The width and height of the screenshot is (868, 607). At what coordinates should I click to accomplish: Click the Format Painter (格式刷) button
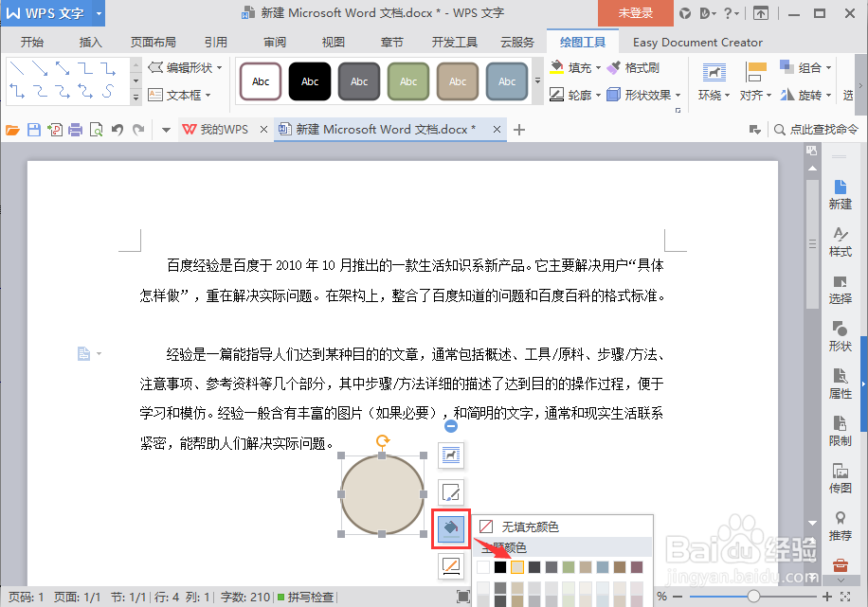(633, 67)
